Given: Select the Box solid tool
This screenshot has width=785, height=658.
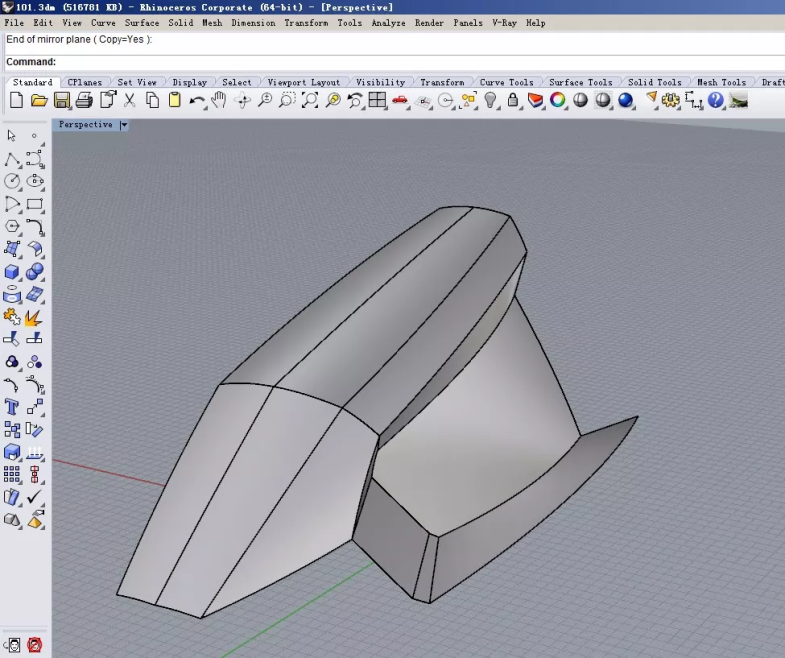Looking at the screenshot, I should coord(12,272).
